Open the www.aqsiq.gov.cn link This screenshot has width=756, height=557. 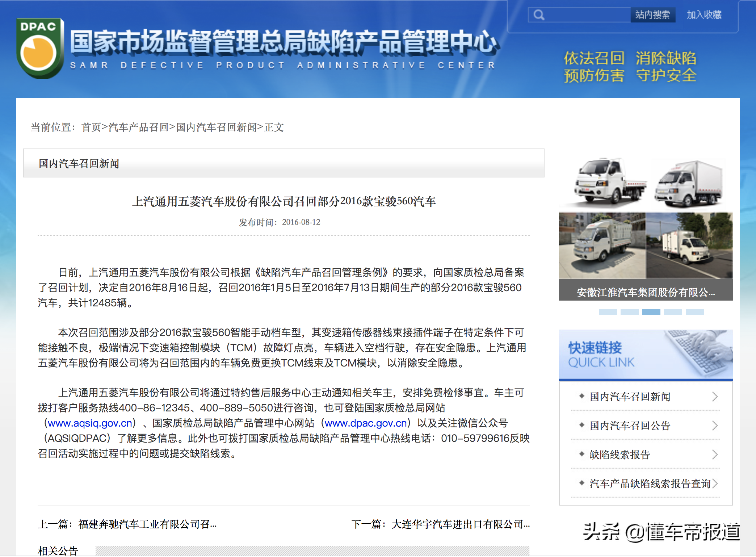point(90,423)
